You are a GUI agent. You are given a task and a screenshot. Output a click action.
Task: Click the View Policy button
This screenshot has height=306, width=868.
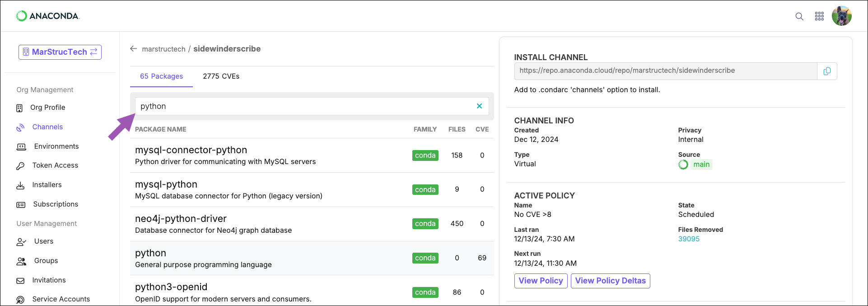[x=541, y=281]
